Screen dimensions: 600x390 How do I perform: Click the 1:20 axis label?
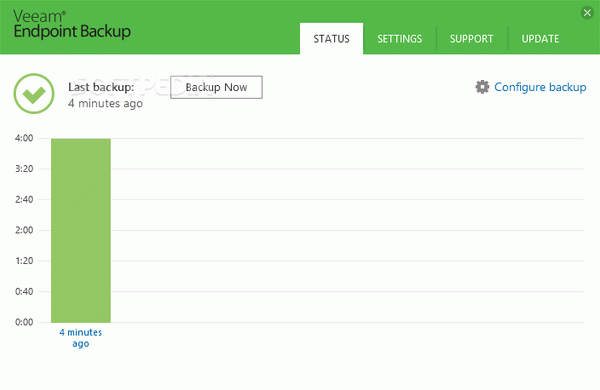[x=24, y=261]
